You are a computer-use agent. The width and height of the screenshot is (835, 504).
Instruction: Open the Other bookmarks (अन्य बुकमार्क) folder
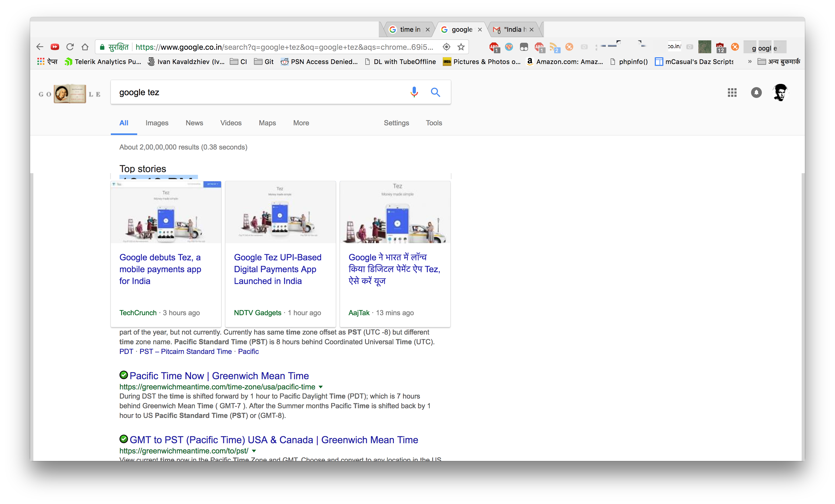[779, 62]
